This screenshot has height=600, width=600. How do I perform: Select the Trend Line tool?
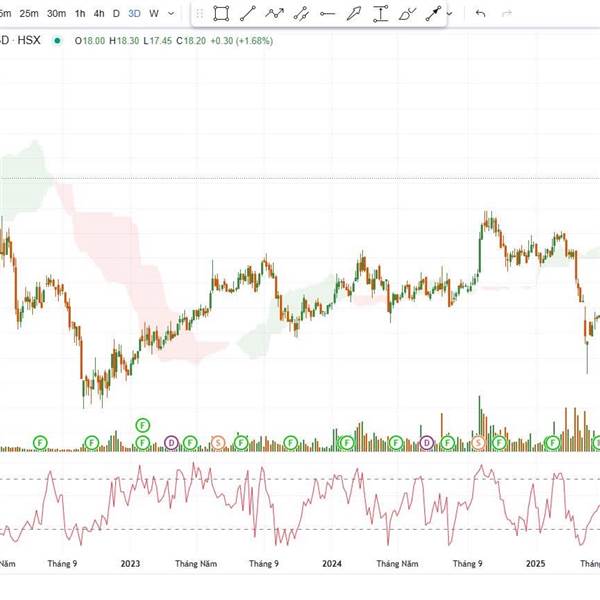pos(248,14)
